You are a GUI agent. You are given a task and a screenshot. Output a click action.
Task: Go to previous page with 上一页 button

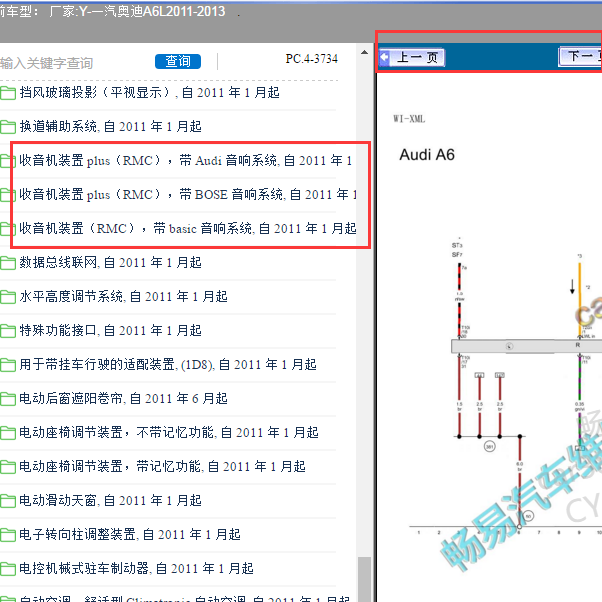[412, 58]
